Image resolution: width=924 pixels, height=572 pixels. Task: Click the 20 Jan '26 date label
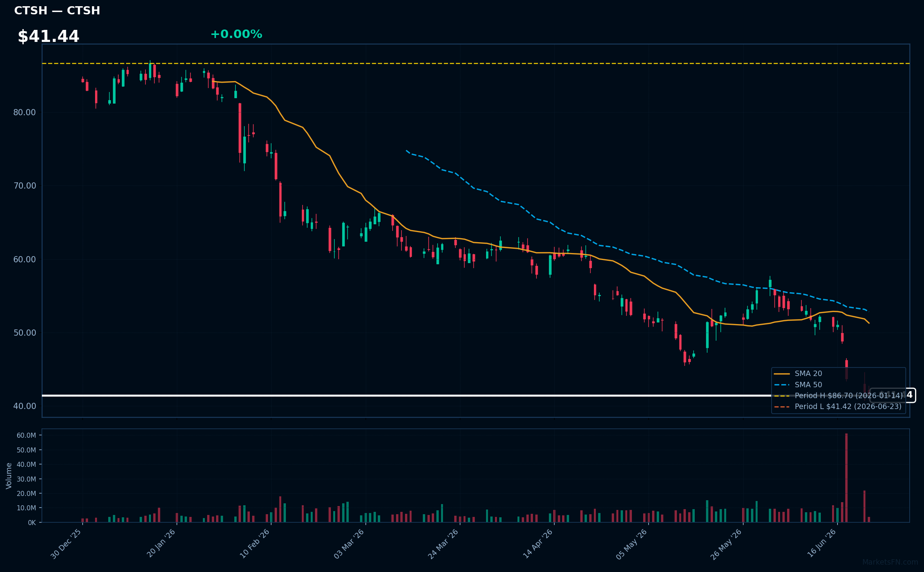tap(161, 544)
